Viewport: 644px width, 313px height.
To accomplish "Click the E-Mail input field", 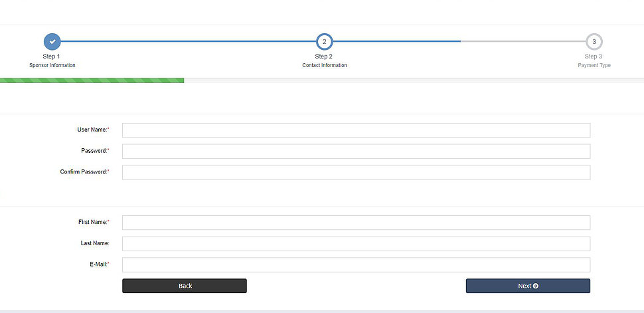I will tap(356, 264).
